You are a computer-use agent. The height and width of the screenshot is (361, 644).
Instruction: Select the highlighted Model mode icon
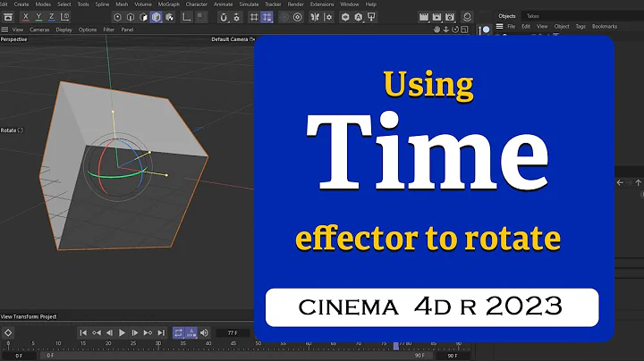tap(156, 17)
